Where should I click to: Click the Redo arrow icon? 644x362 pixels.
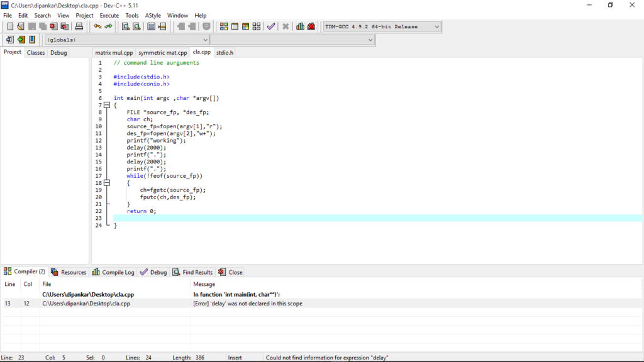point(108,26)
